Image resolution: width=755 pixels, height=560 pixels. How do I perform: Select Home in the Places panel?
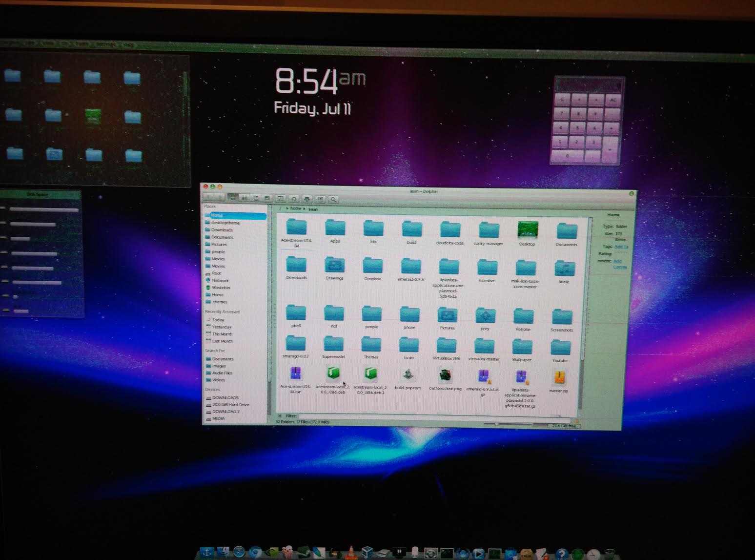tap(236, 215)
